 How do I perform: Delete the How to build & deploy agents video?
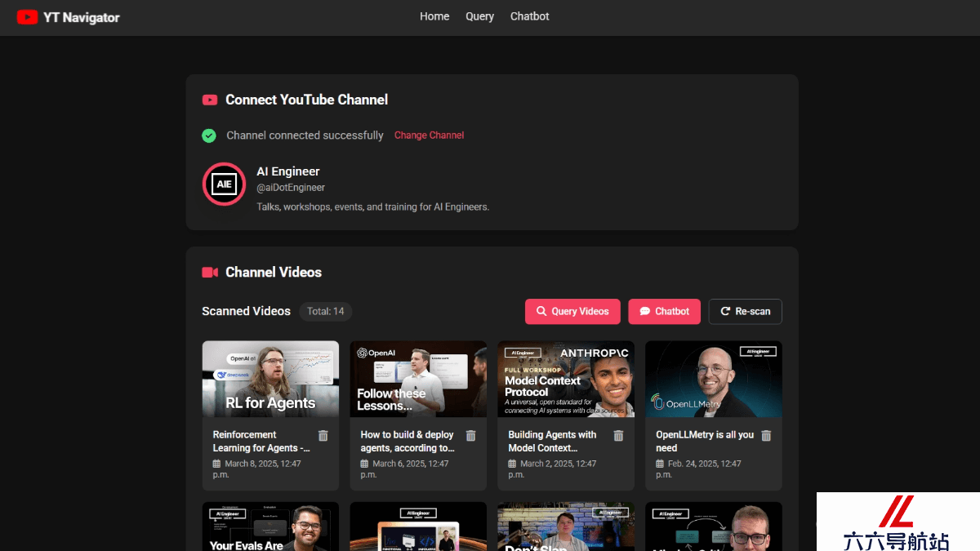470,436
